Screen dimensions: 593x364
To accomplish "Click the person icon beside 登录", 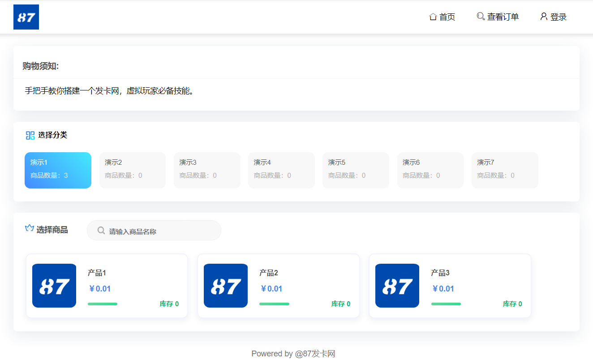I will point(543,16).
